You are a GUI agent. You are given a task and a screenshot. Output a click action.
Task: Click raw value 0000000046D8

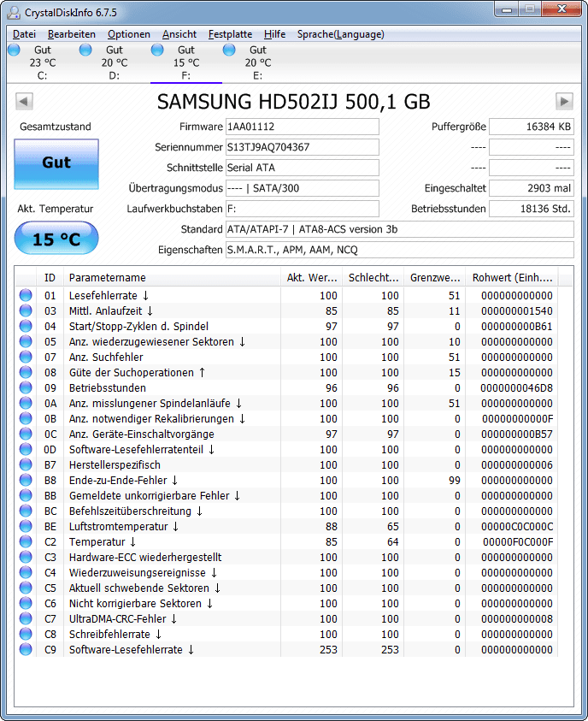(x=517, y=387)
